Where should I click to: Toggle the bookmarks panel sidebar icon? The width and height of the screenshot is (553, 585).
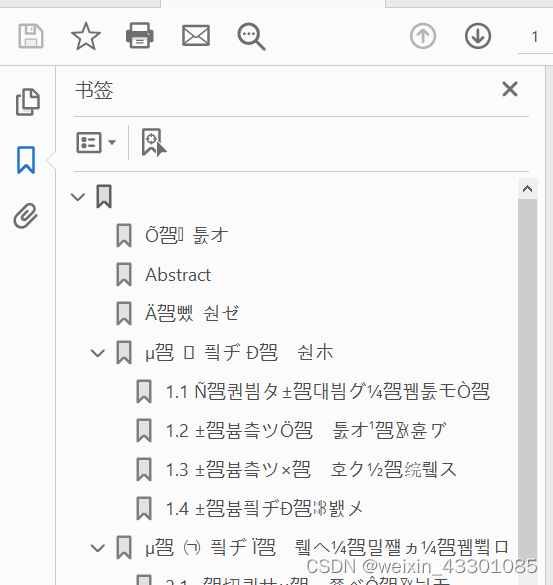pos(26,160)
